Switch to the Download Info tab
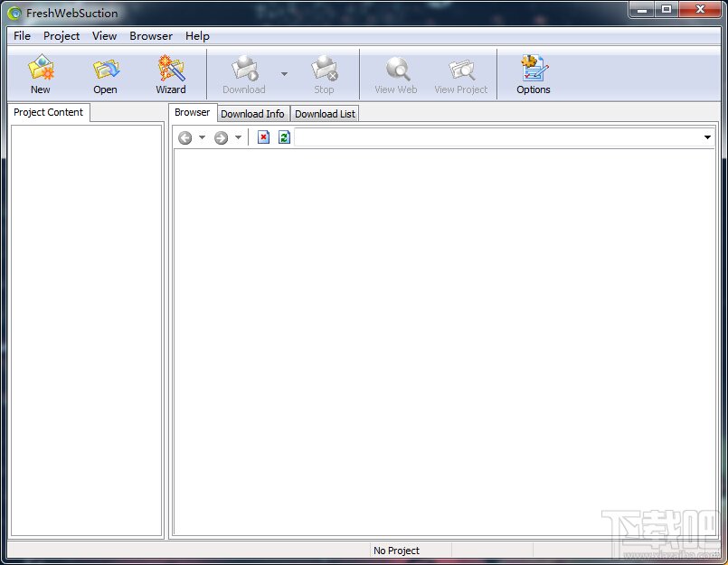Image resolution: width=728 pixels, height=565 pixels. coord(252,114)
